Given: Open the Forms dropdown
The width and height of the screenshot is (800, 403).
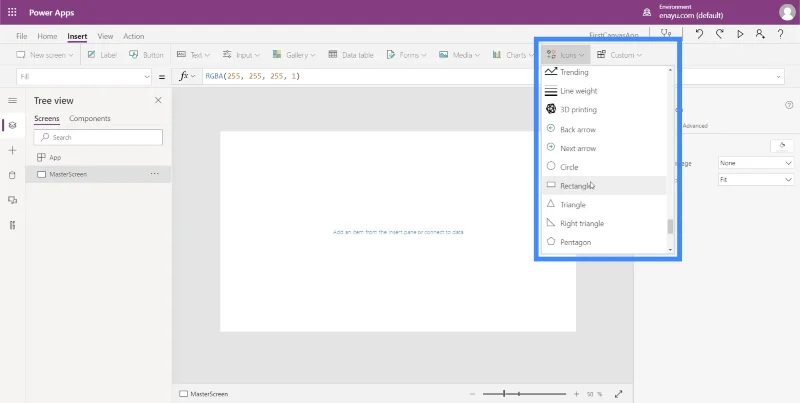Looking at the screenshot, I should coord(406,55).
